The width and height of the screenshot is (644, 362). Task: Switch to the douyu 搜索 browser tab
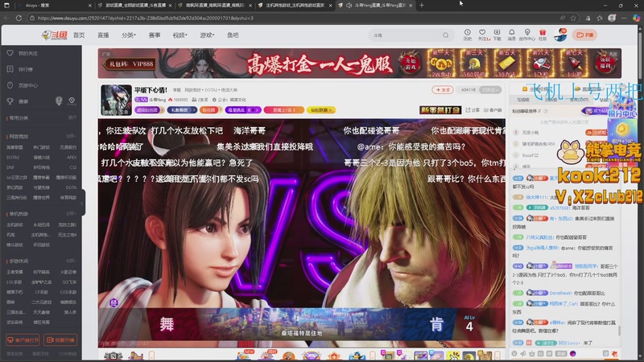(x=53, y=6)
